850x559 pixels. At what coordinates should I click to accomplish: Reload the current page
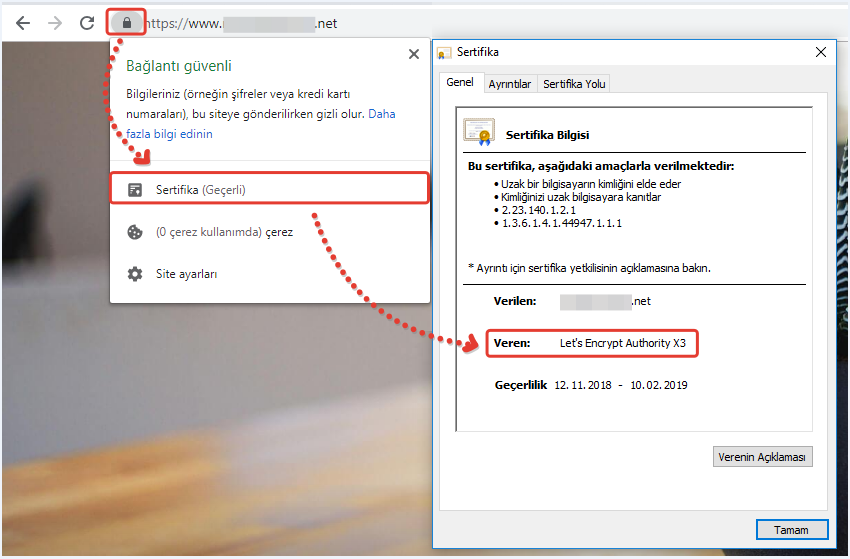click(x=87, y=23)
